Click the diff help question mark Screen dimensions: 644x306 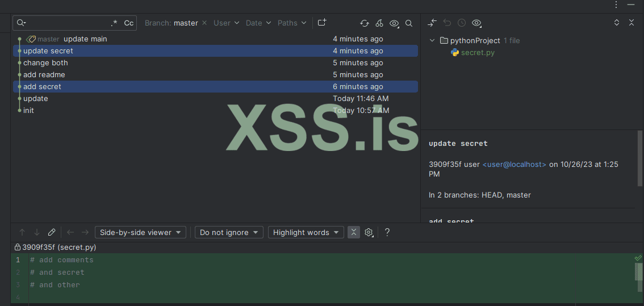point(387,232)
